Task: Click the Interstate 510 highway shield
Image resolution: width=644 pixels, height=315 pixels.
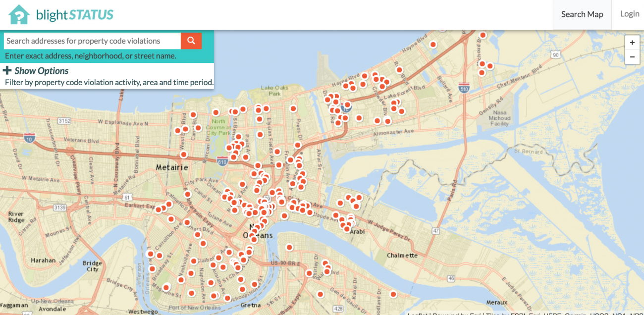Action: (464, 89)
